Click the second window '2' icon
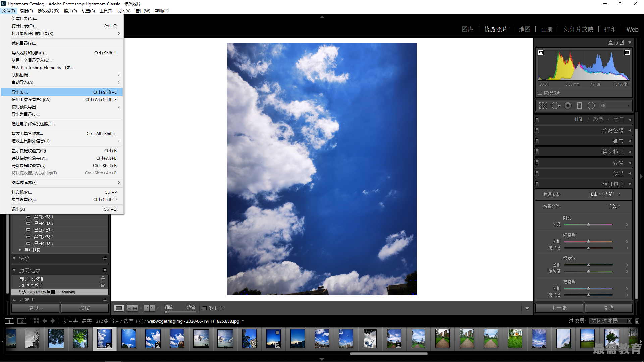This screenshot has height=362, width=644. (22, 321)
